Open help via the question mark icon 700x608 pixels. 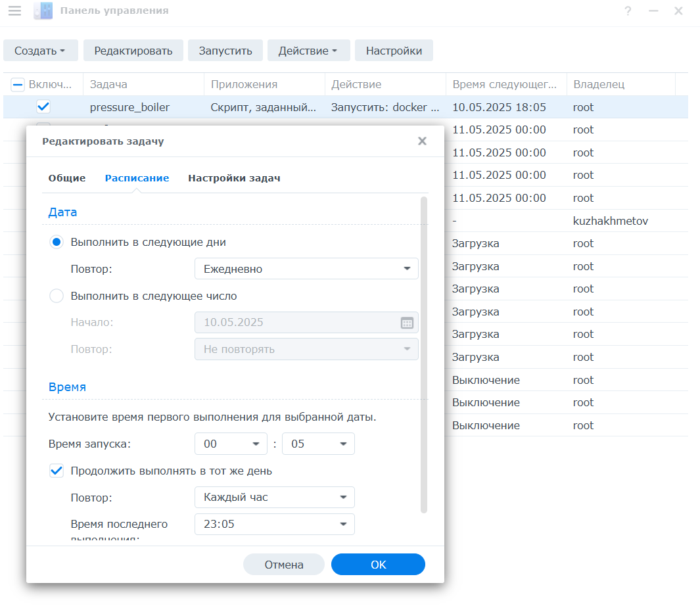pos(628,11)
